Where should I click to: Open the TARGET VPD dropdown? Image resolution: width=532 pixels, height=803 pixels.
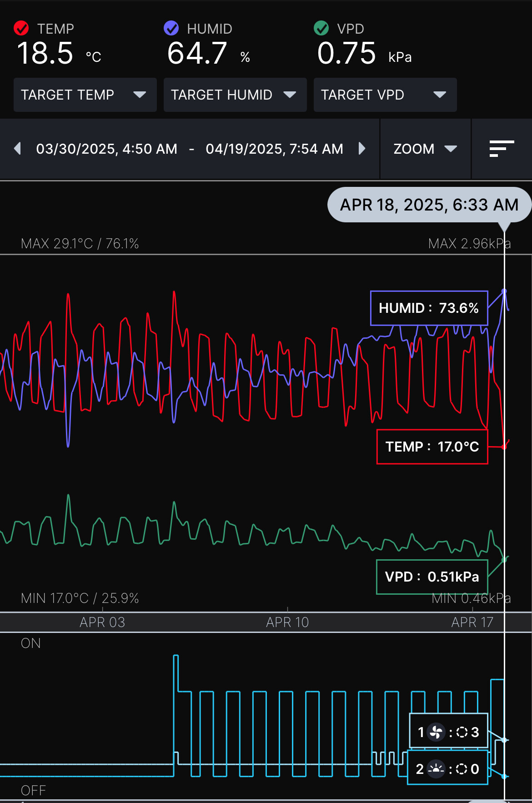[385, 95]
